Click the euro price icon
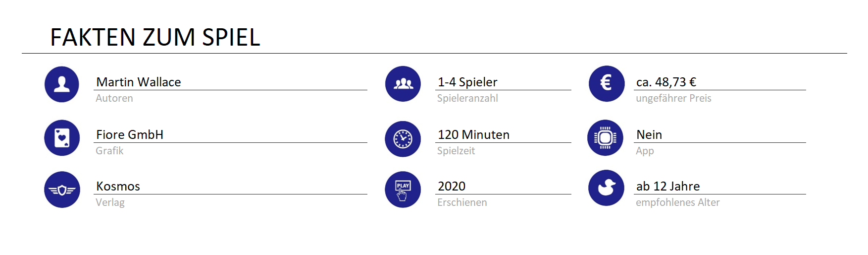 [x=607, y=83]
